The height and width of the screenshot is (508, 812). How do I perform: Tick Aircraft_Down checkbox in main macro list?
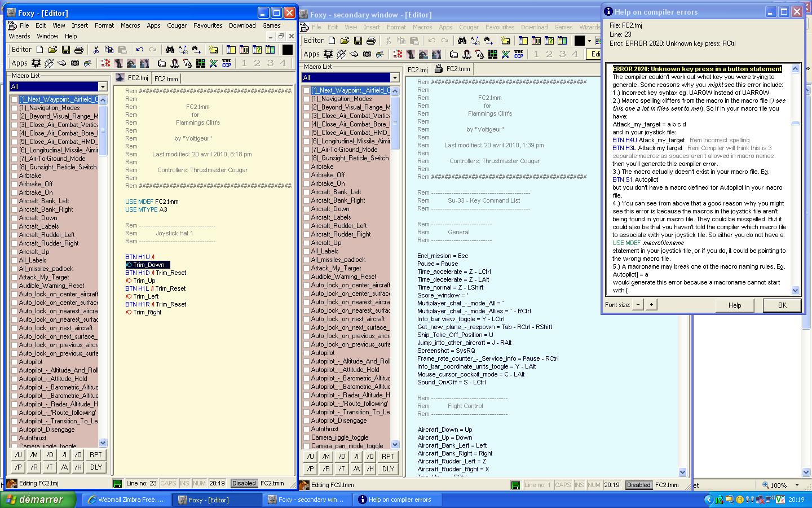click(x=14, y=218)
